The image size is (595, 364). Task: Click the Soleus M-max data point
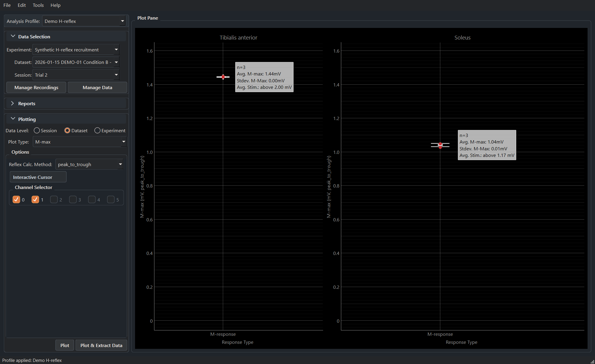(440, 145)
